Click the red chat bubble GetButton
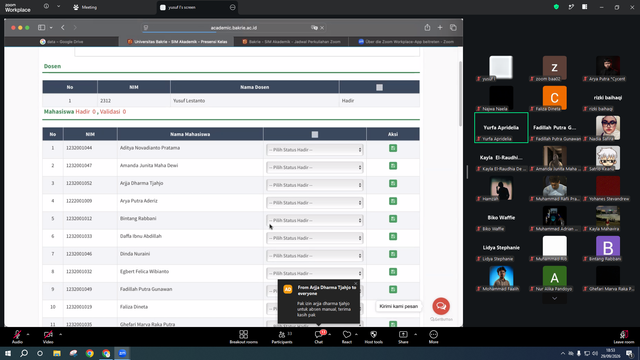 [x=441, y=306]
